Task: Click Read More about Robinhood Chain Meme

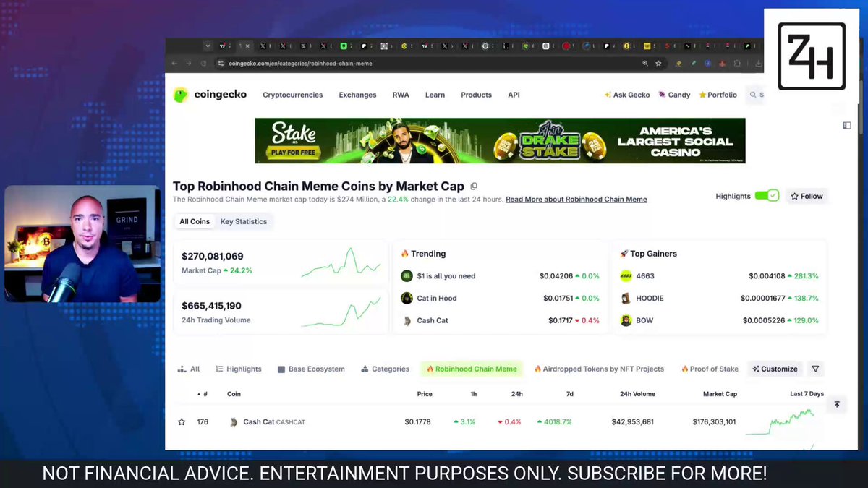Action: 576,200
